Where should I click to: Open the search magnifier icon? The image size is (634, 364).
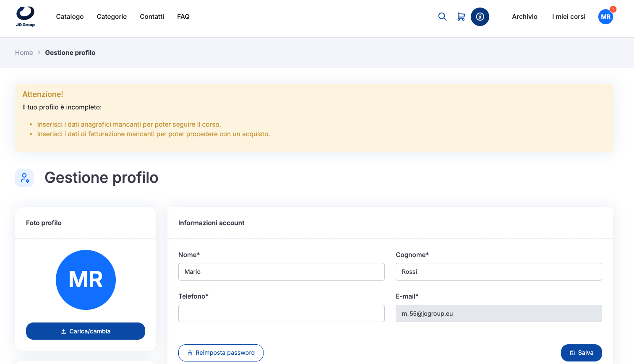coord(442,17)
